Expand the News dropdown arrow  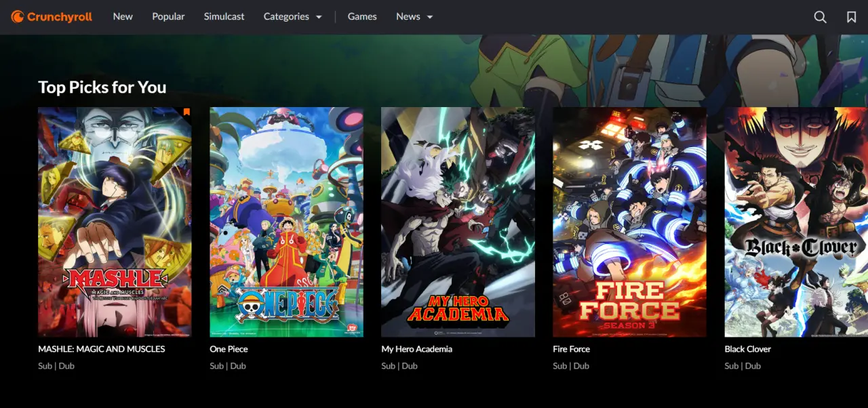click(430, 17)
